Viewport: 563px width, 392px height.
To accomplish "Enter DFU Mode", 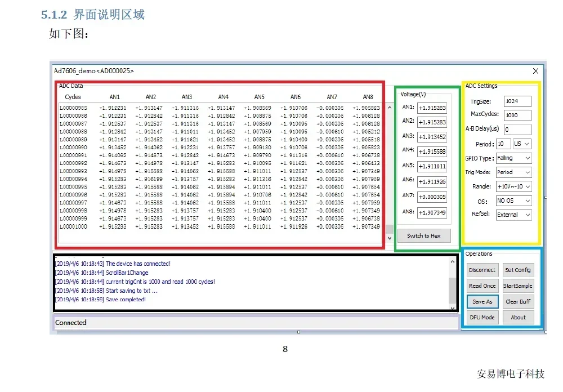I will (482, 317).
